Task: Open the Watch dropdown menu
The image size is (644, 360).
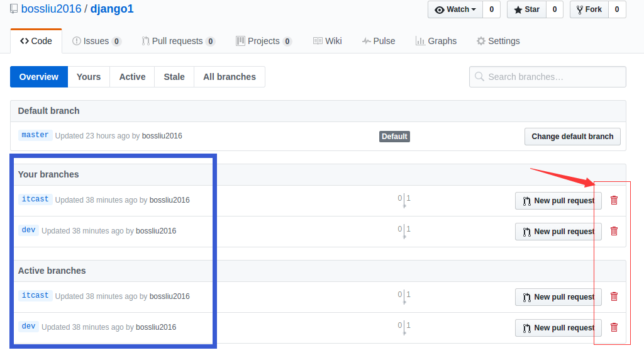Action: tap(455, 9)
